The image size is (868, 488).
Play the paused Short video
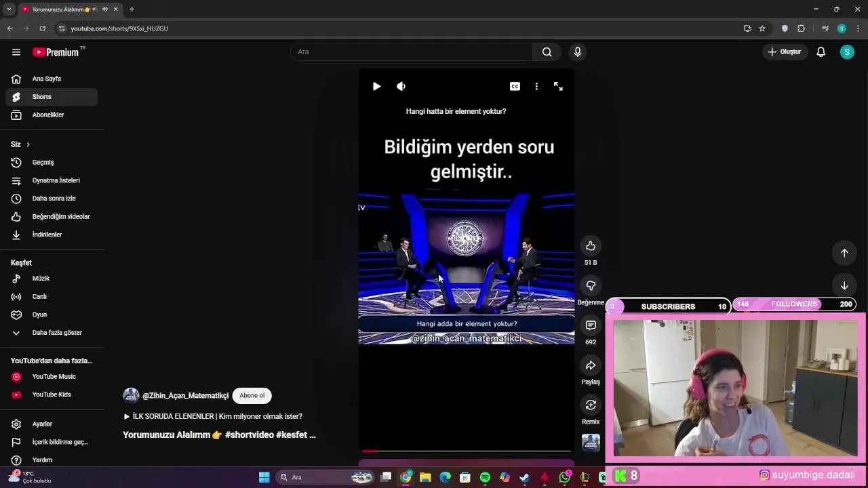click(x=376, y=87)
